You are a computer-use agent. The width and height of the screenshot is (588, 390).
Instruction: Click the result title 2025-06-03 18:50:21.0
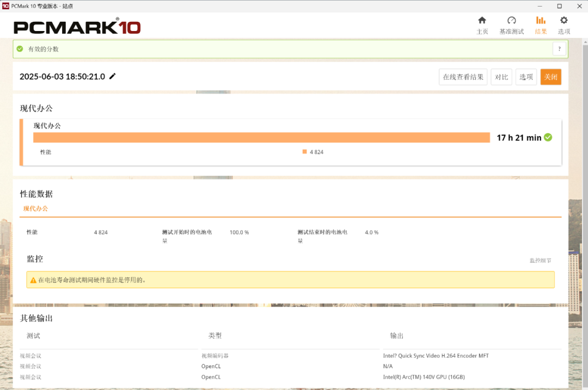click(x=62, y=77)
